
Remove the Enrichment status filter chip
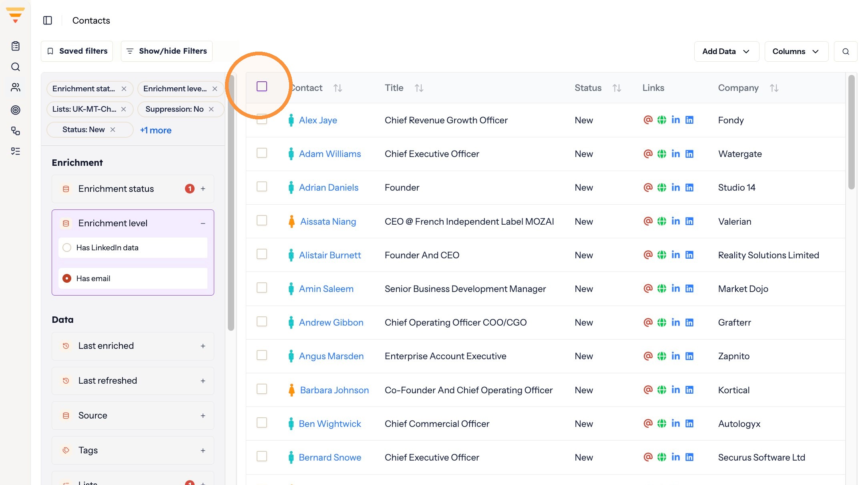124,89
